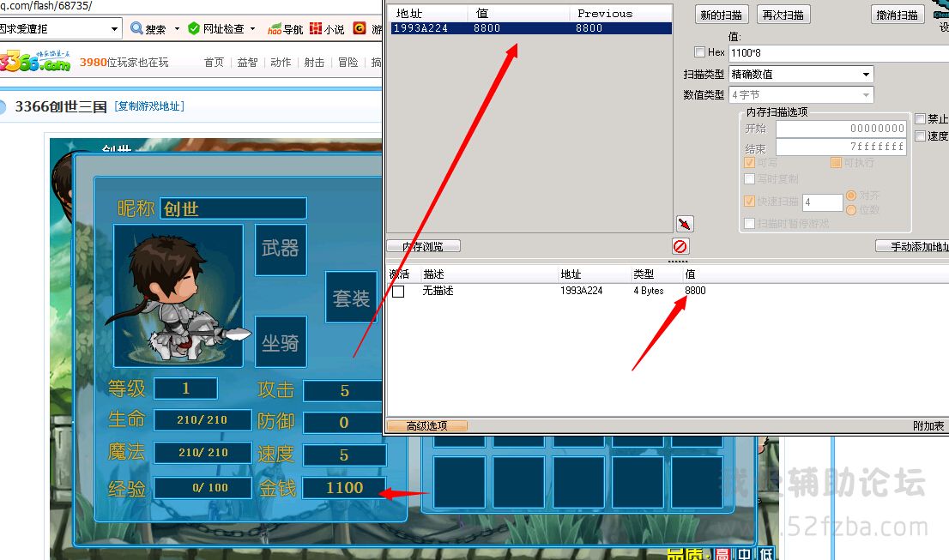949x560 pixels.
Task: Click the 新的扫描 button
Action: pyautogui.click(x=722, y=15)
